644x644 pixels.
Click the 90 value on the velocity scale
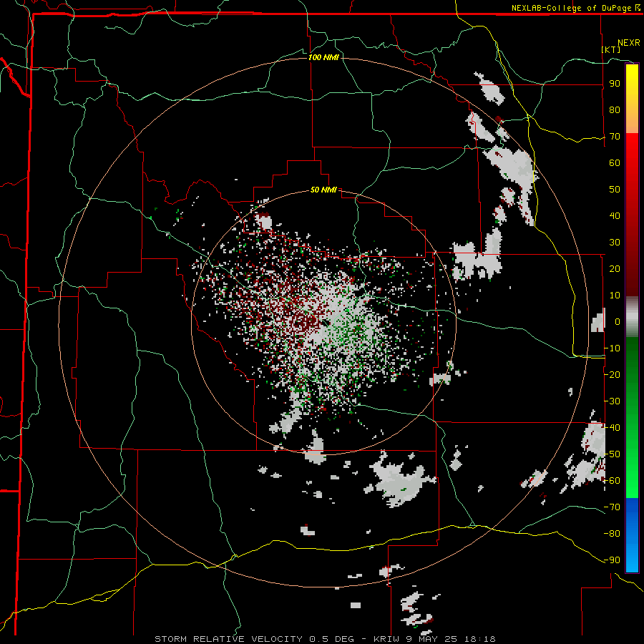coord(615,84)
